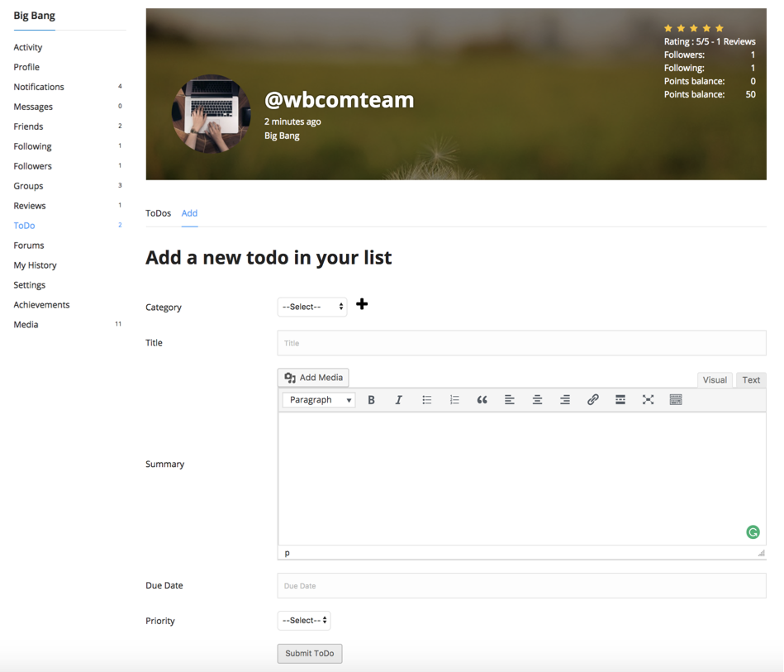Open the Category select dropdown
Image resolution: width=784 pixels, height=672 pixels.
pos(311,307)
